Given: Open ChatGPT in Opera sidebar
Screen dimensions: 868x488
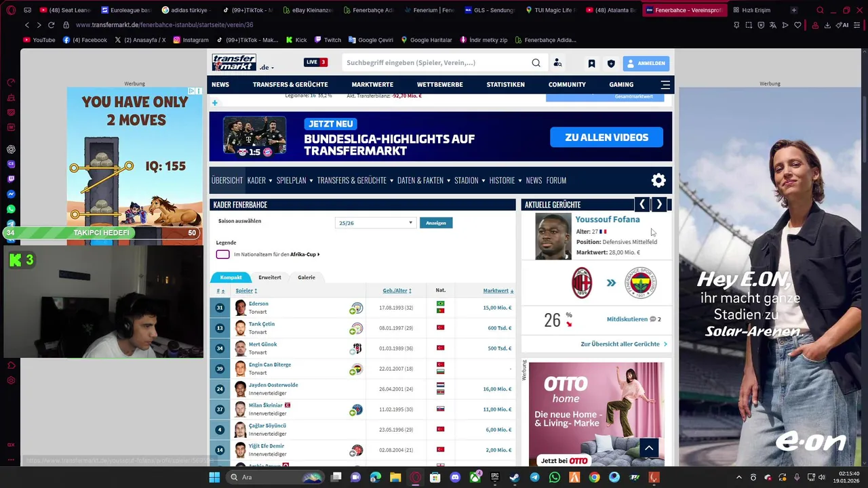Looking at the screenshot, I should coord(11,149).
